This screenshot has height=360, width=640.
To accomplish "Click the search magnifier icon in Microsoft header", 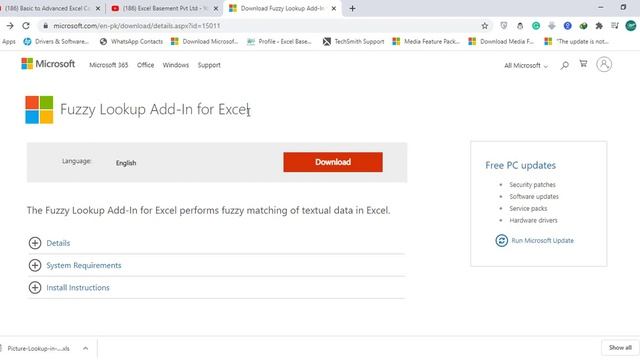I will (564, 65).
